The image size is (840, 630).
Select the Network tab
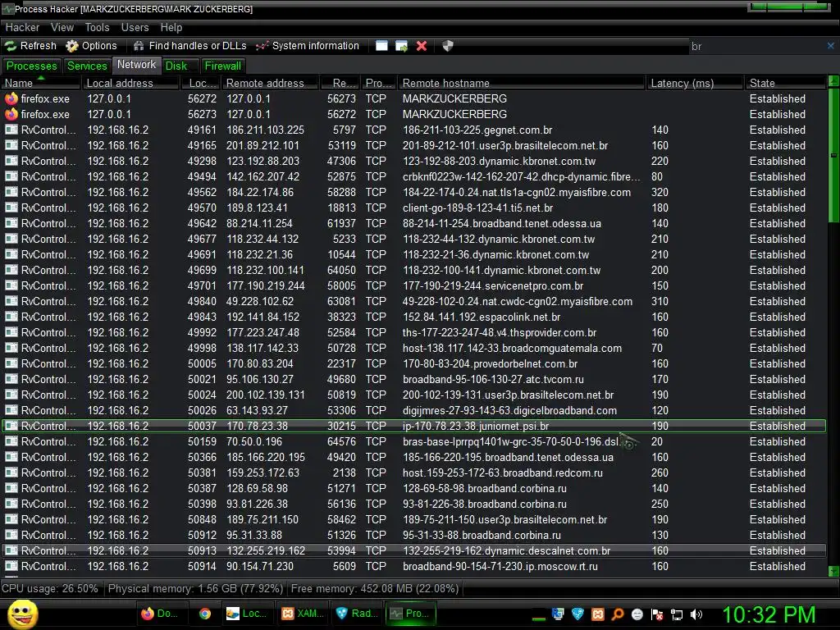[137, 65]
